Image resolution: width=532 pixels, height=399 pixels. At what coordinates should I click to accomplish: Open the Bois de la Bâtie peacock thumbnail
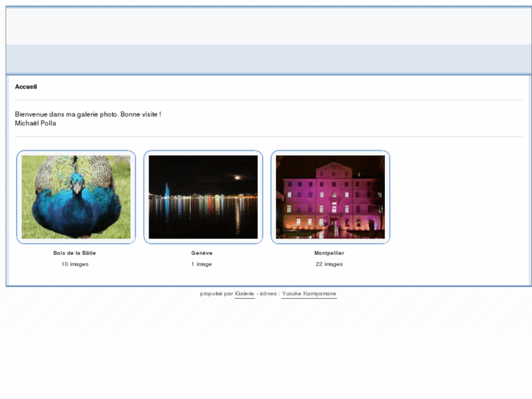(76, 197)
